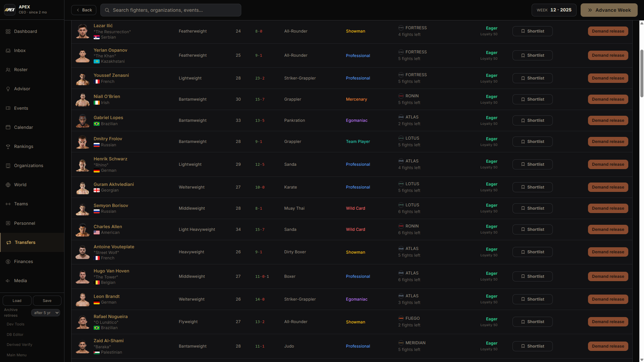Screen dimensions: 644x362
Task: Open Dev Tools link
Action: (x=16, y=324)
